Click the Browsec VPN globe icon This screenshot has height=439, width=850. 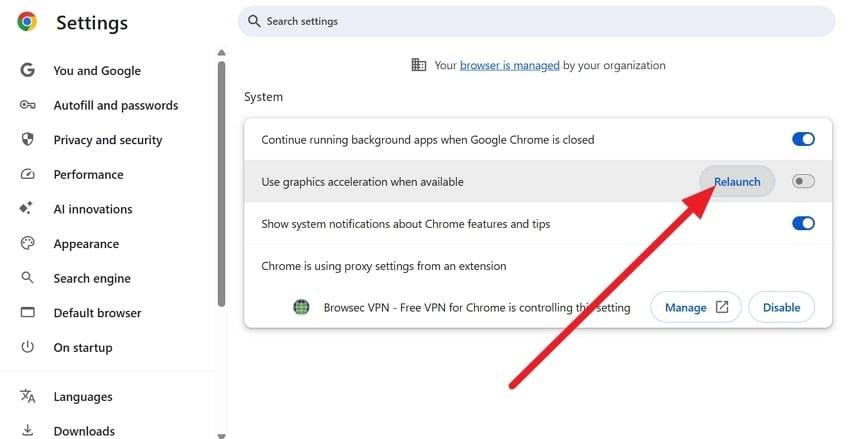point(301,307)
